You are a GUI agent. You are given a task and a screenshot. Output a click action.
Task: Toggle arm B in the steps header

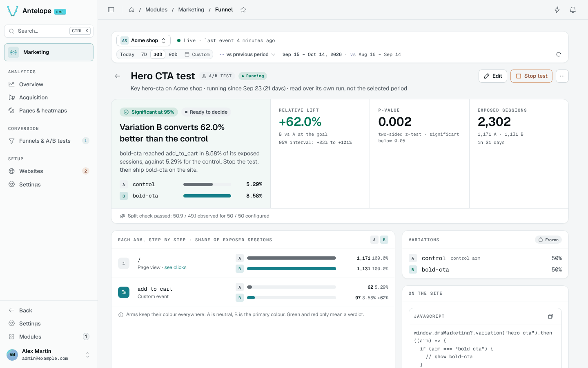384,240
